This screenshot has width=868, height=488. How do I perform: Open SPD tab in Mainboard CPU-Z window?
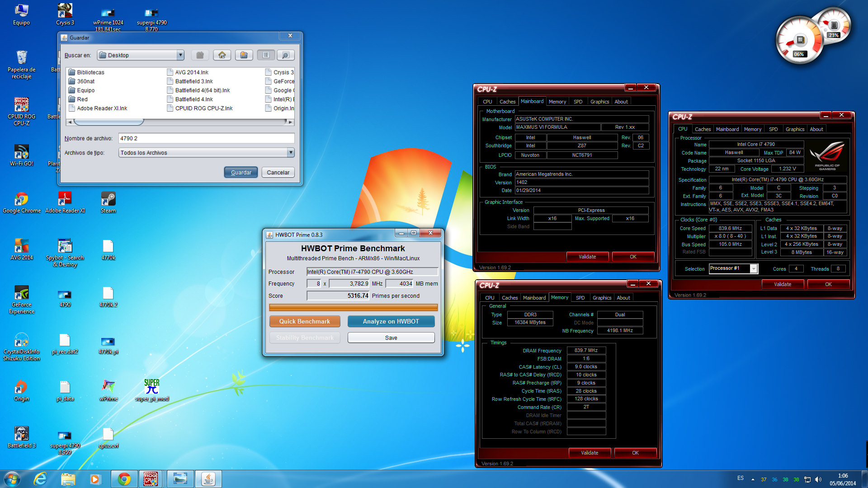(x=578, y=102)
